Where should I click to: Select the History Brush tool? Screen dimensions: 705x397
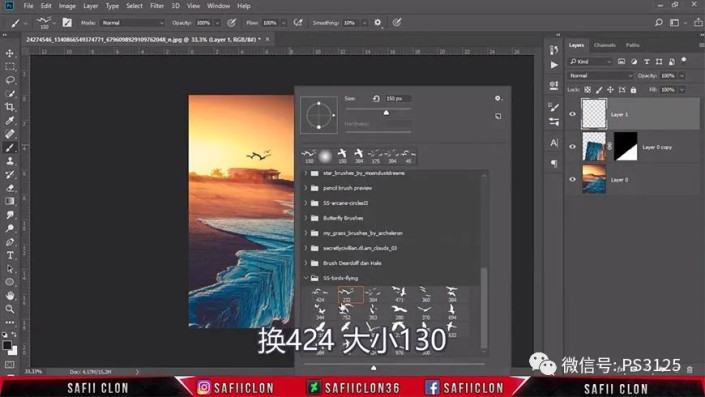pyautogui.click(x=9, y=174)
